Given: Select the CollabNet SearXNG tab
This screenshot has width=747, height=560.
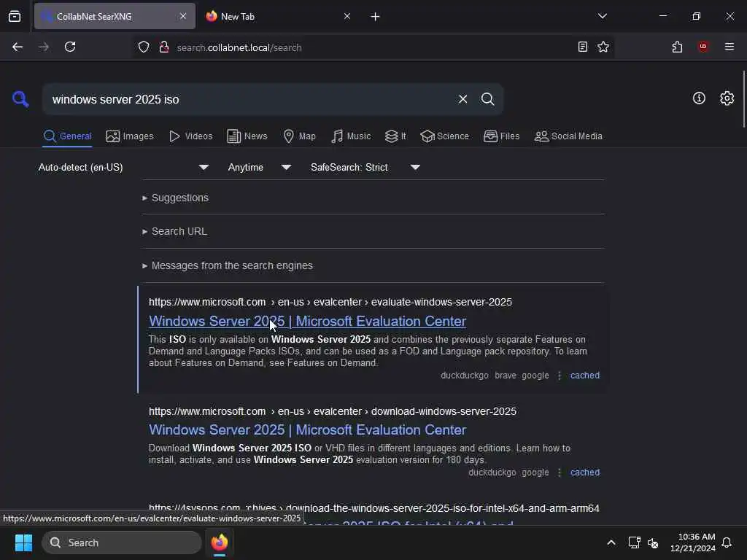Looking at the screenshot, I should (115, 16).
